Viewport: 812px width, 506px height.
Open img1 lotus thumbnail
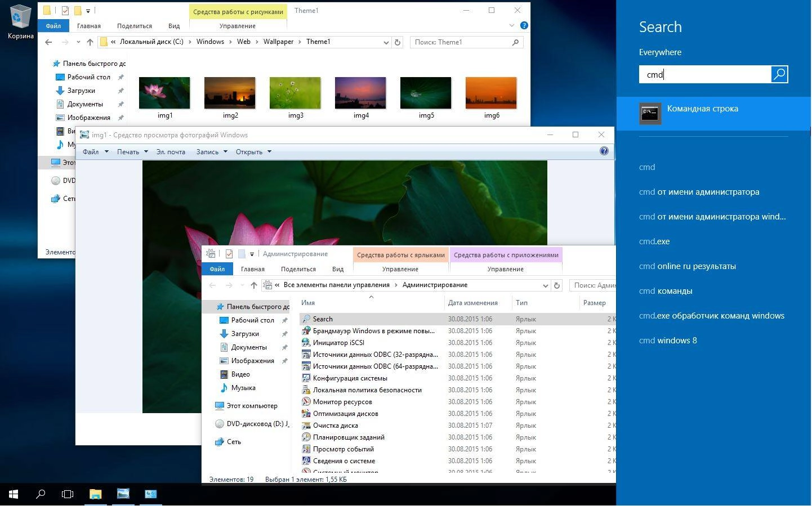coord(164,93)
